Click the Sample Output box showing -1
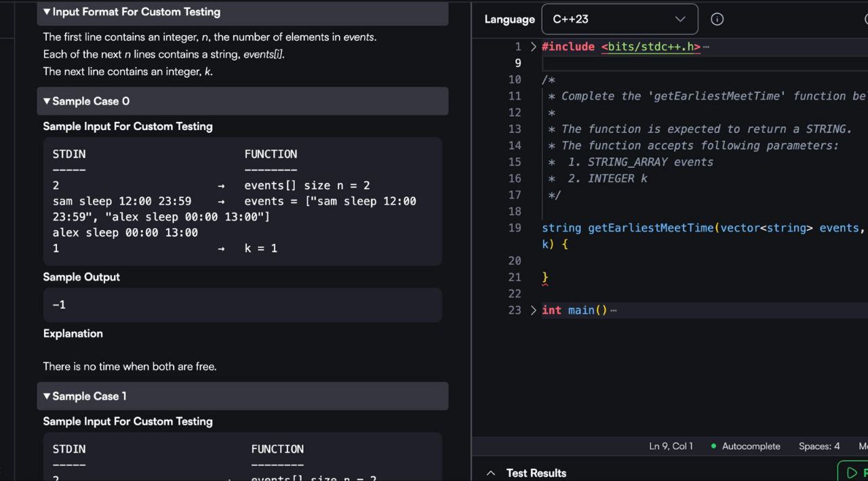Viewport: 868px width, 481px height. (x=242, y=305)
